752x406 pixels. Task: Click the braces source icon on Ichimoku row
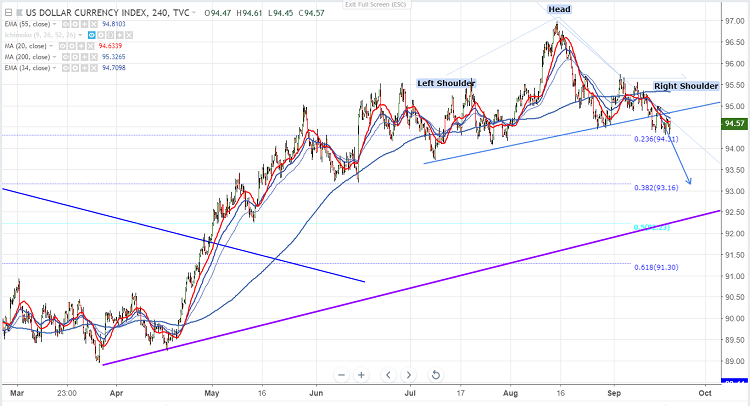click(110, 35)
